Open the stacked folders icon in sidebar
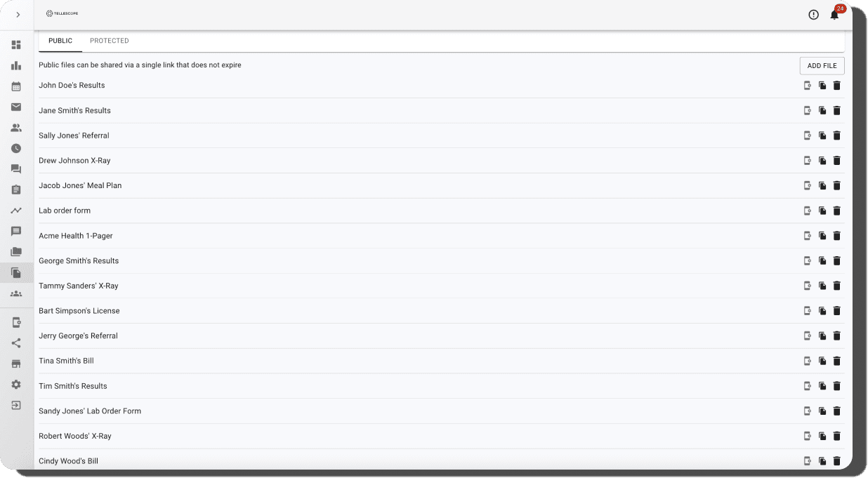The image size is (868, 478). pos(16,252)
